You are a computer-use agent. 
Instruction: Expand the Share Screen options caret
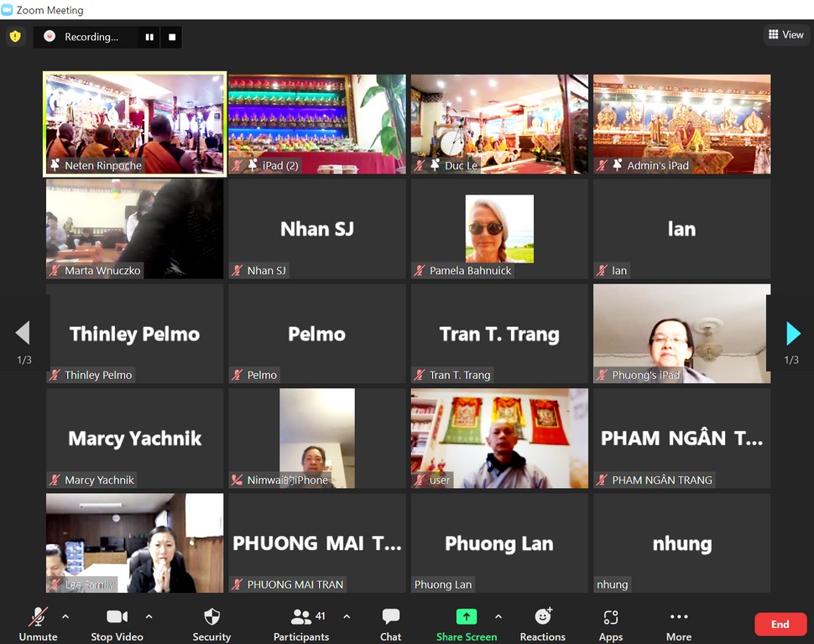tap(498, 617)
